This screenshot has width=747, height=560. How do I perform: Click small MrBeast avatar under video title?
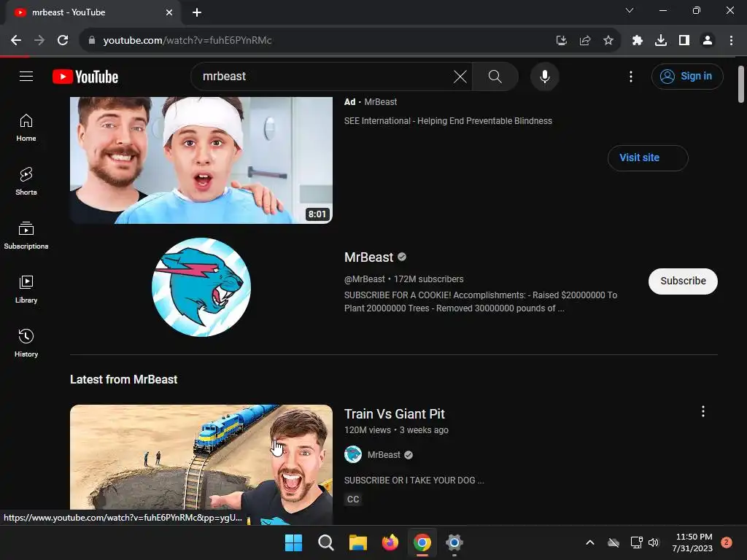[x=353, y=454]
